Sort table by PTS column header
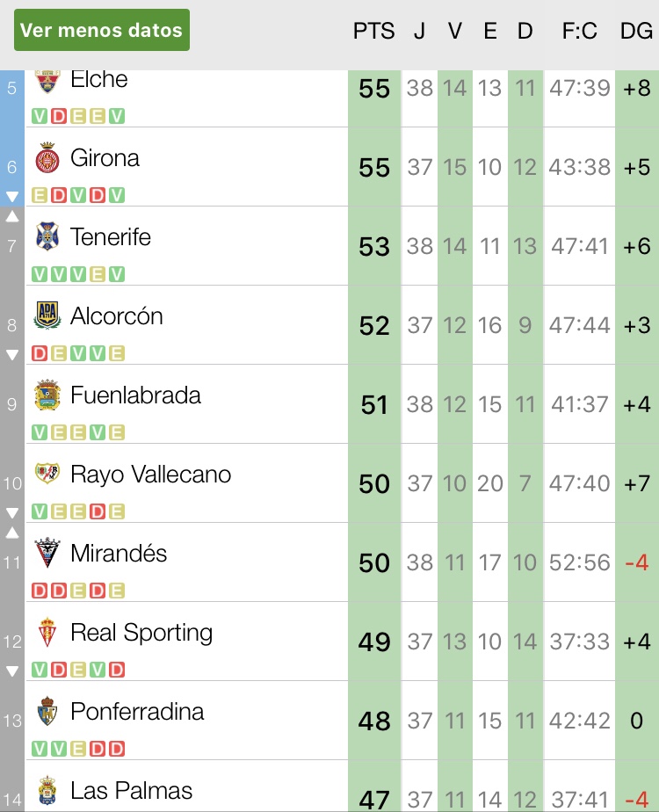 (374, 31)
